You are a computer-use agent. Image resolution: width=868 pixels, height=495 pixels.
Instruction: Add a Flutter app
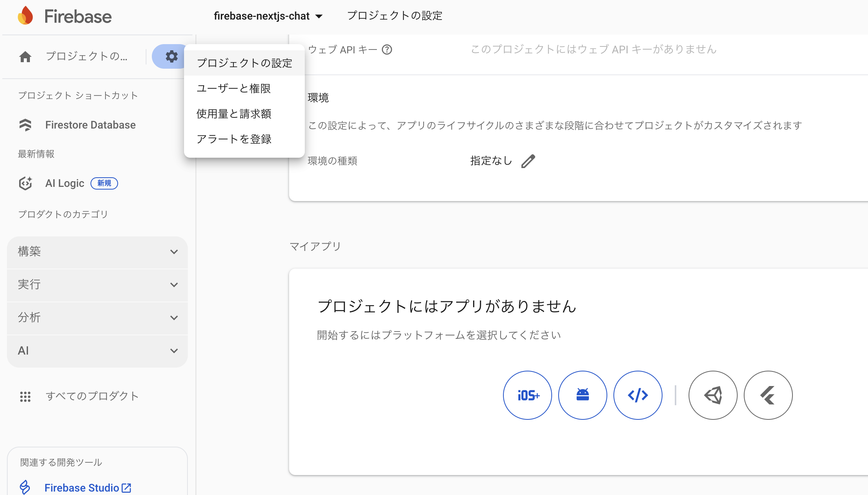(x=768, y=395)
